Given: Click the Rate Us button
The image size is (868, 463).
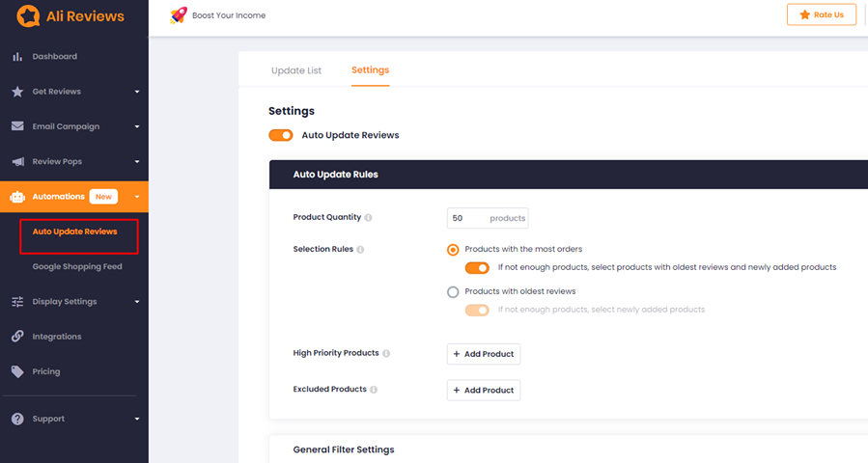Looking at the screenshot, I should [822, 14].
